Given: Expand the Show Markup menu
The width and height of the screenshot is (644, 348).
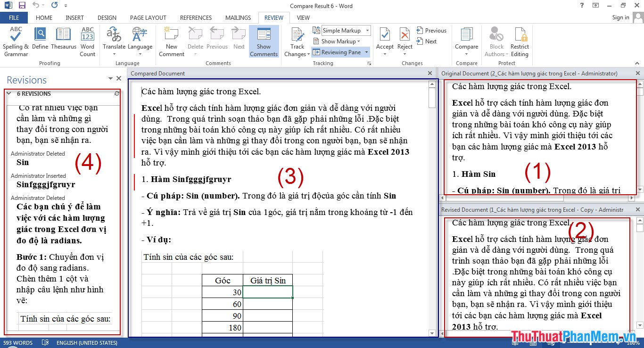Looking at the screenshot, I should (340, 41).
